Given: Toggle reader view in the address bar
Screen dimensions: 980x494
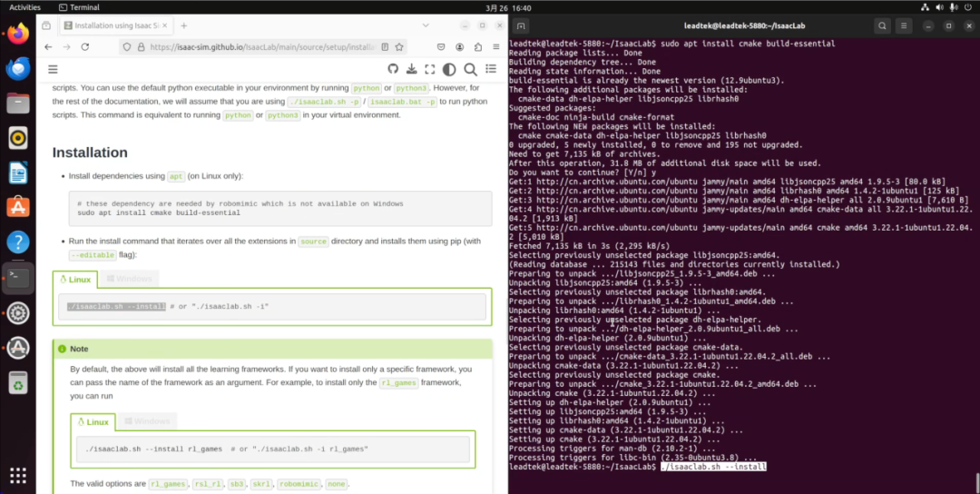Looking at the screenshot, I should [x=385, y=47].
